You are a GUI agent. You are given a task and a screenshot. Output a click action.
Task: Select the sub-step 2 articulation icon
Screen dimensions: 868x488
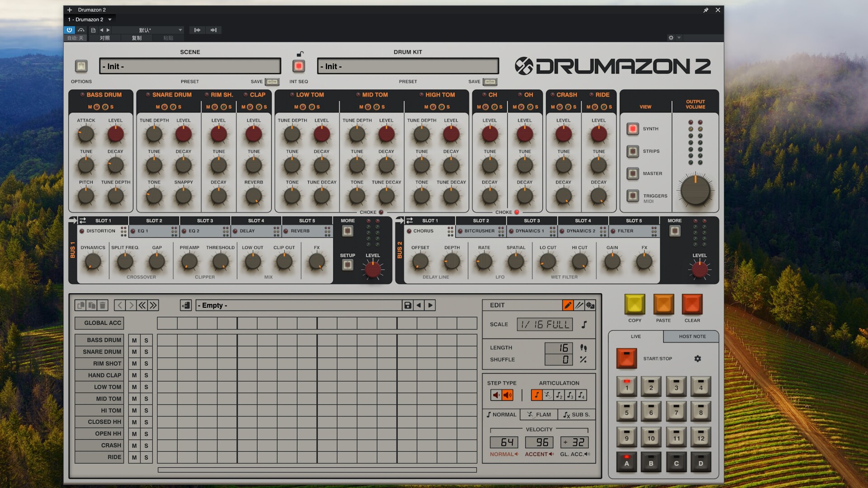559,395
